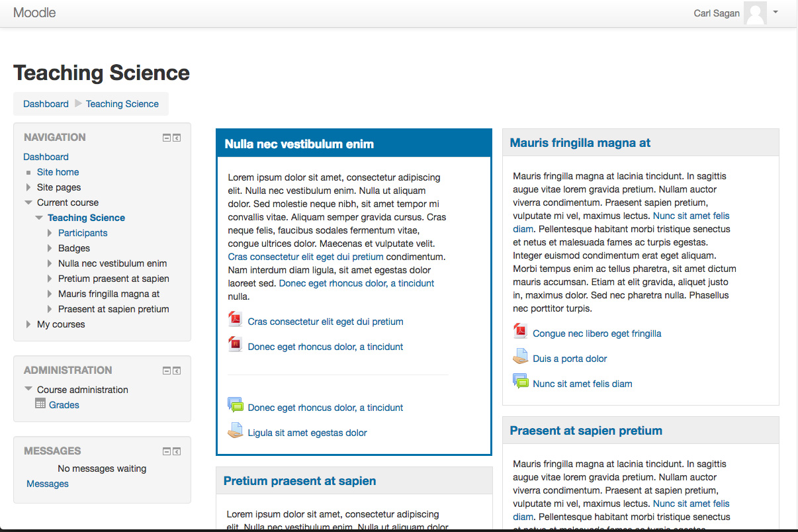The image size is (798, 532).
Task: Click the assignment icon next to Duis a porta dolor
Action: click(520, 357)
